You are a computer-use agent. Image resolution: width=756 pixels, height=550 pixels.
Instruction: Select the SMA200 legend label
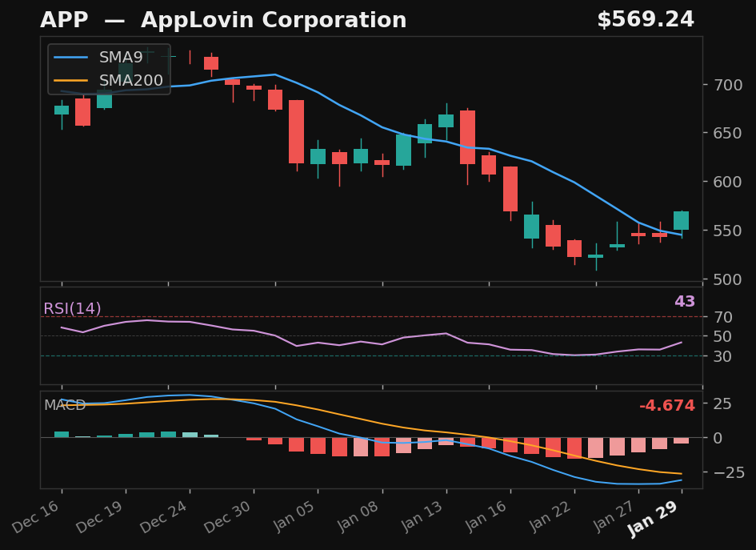coord(131,80)
